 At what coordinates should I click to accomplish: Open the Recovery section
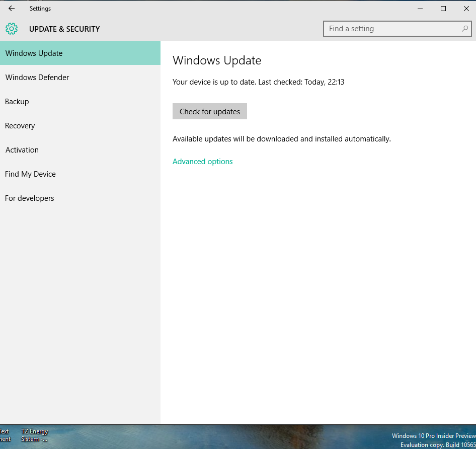pos(80,126)
